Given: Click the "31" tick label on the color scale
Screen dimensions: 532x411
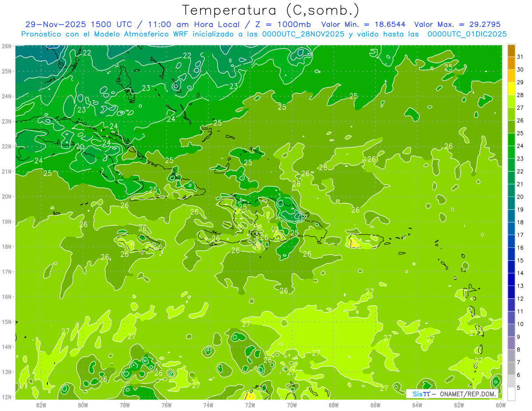Looking at the screenshot, I should [520, 57].
